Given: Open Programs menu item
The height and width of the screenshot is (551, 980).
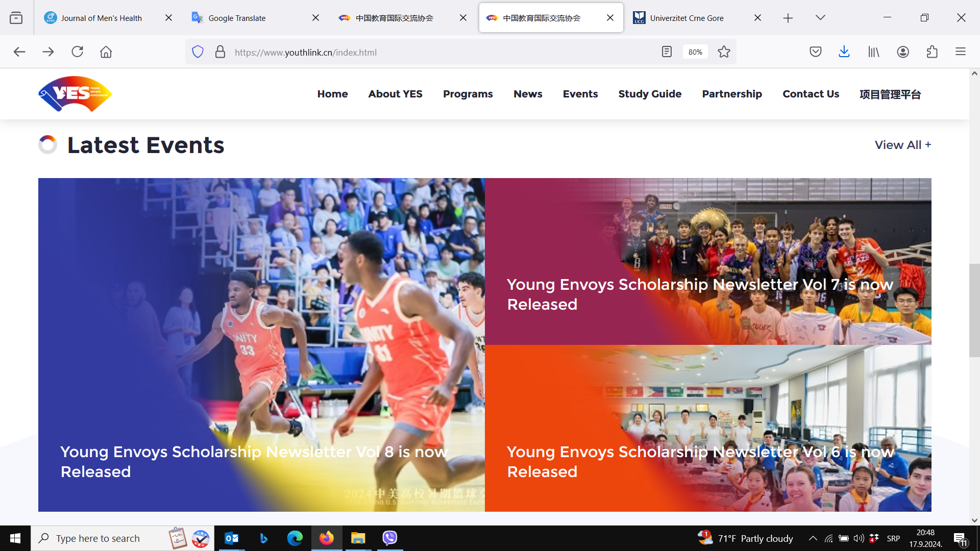Looking at the screenshot, I should (468, 94).
